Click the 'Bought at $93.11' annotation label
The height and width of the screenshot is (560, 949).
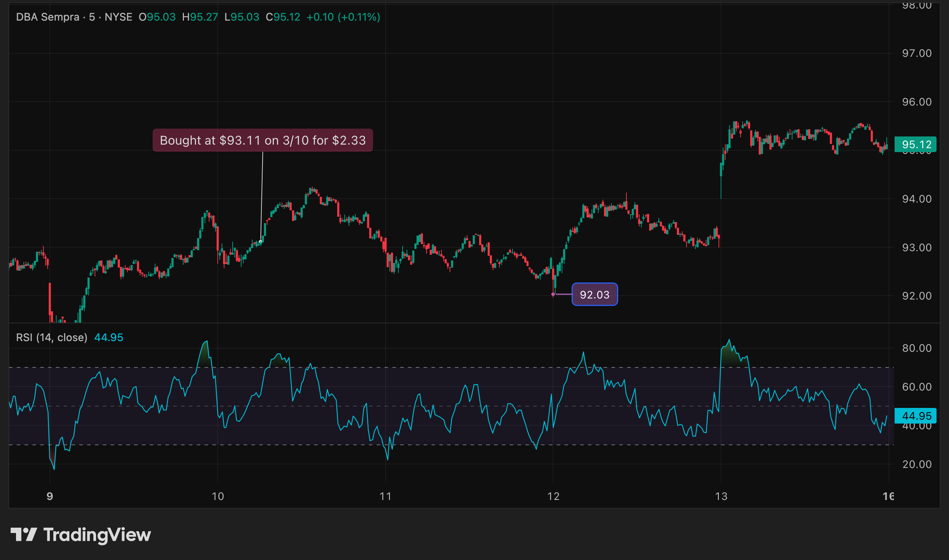coord(263,140)
